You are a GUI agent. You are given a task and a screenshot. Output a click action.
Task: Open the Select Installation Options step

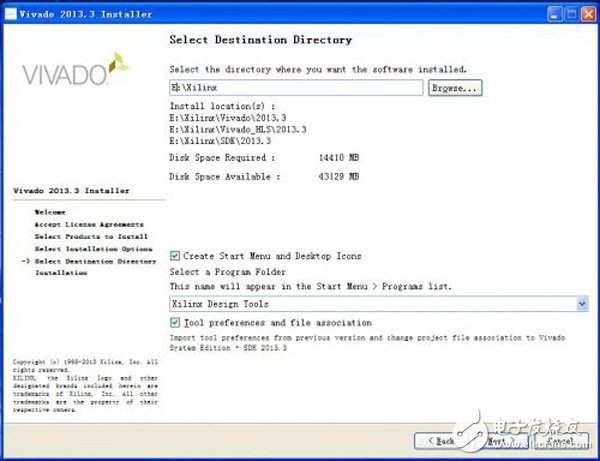click(92, 249)
